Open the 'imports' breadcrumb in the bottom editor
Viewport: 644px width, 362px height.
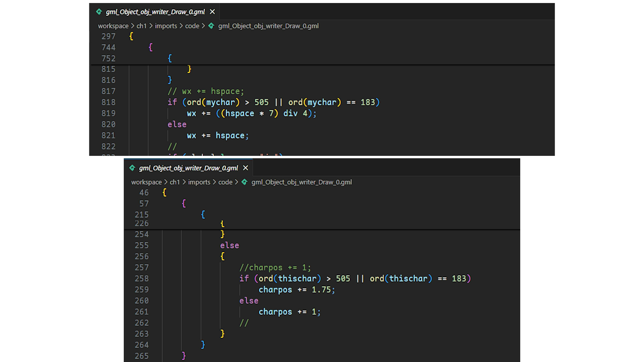click(199, 182)
